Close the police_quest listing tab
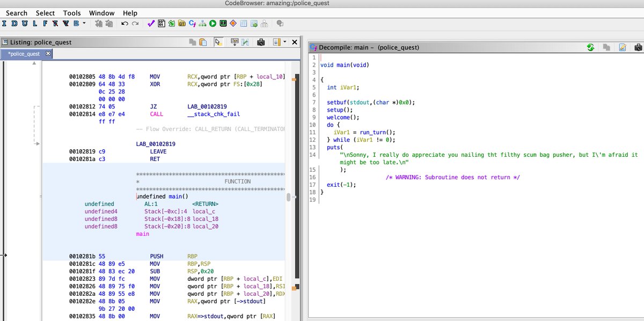644x321 pixels. pyautogui.click(x=48, y=54)
